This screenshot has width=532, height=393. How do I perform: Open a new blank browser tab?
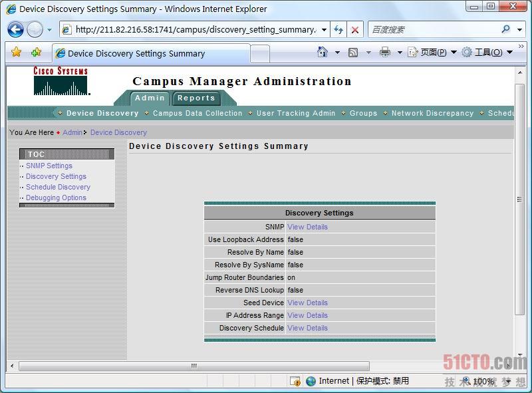260,54
